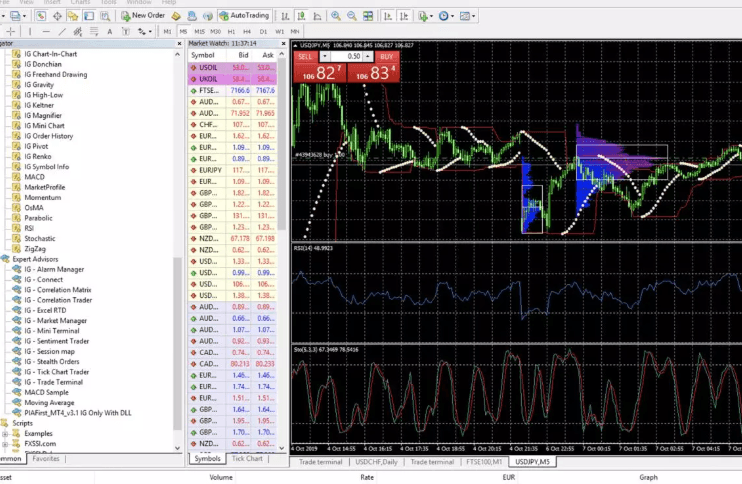Open the Profiles toolbar icon
Image resolution: width=742 pixels, height=484 pixels.
[15, 16]
